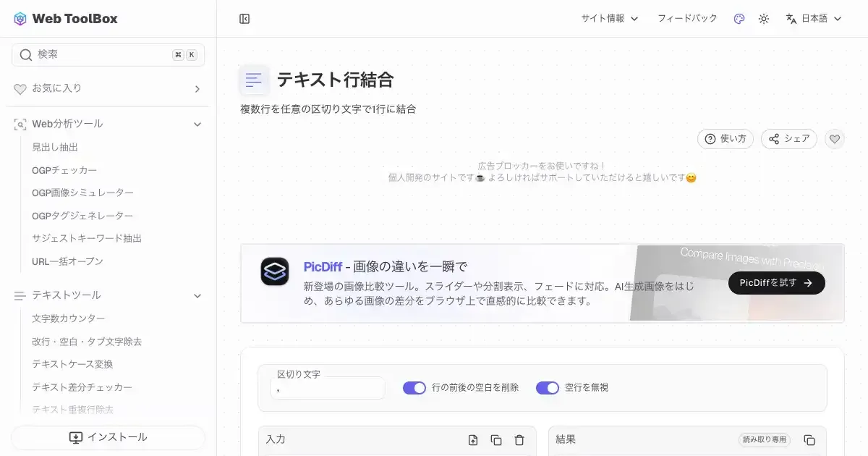The width and height of the screenshot is (868, 456).
Task: Collapse the Web分析ツール section
Action: click(x=197, y=124)
